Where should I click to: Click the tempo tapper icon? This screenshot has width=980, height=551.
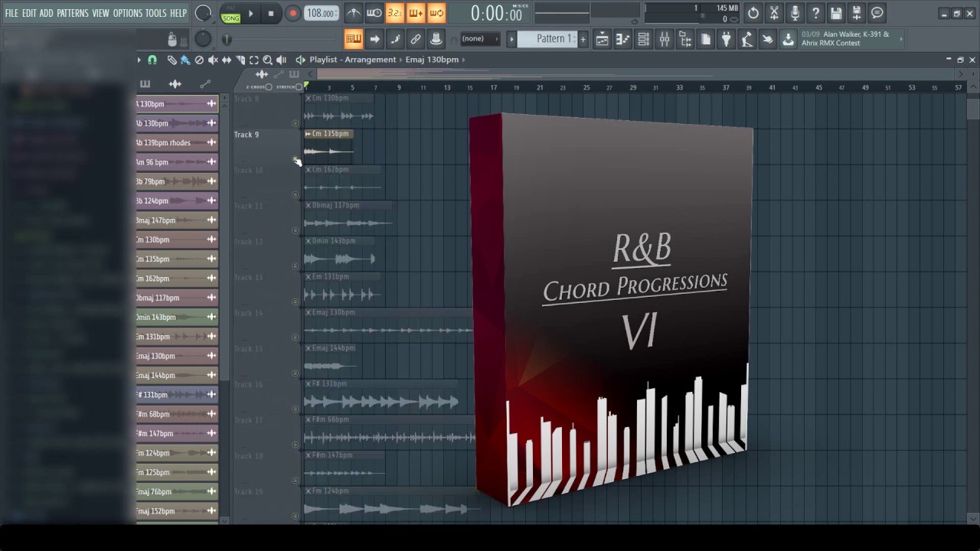746,39
